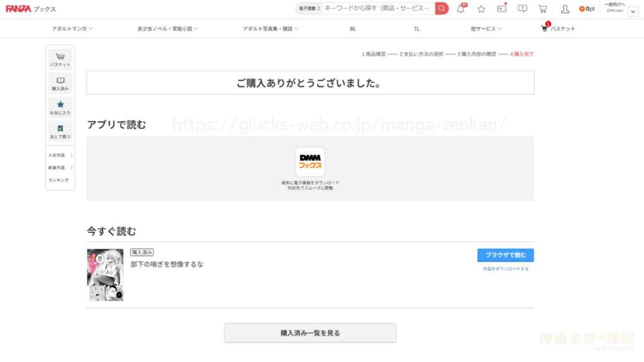Open 購入済み book icon in the sidebar
The width and height of the screenshot is (644, 362).
[60, 82]
